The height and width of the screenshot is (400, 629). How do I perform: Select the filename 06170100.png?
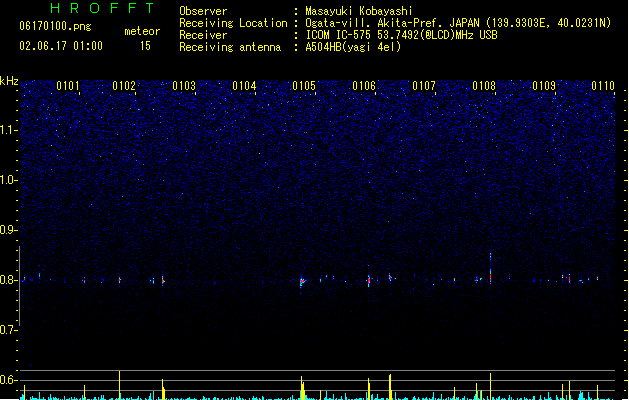[x=55, y=26]
